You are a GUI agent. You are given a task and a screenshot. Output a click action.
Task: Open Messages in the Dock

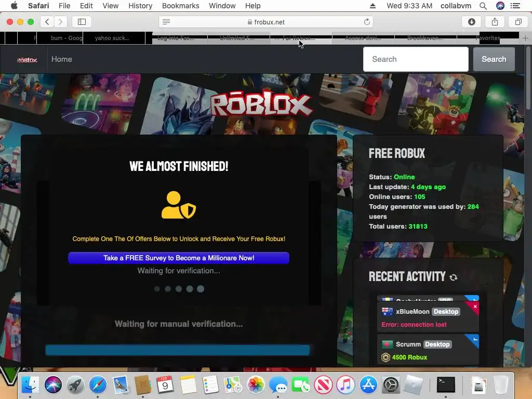(278, 385)
